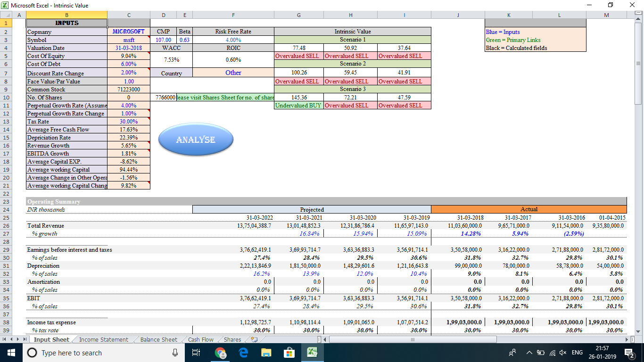The image size is (644, 362).
Task: Select the Country value cell Other
Action: pyautogui.click(x=233, y=73)
